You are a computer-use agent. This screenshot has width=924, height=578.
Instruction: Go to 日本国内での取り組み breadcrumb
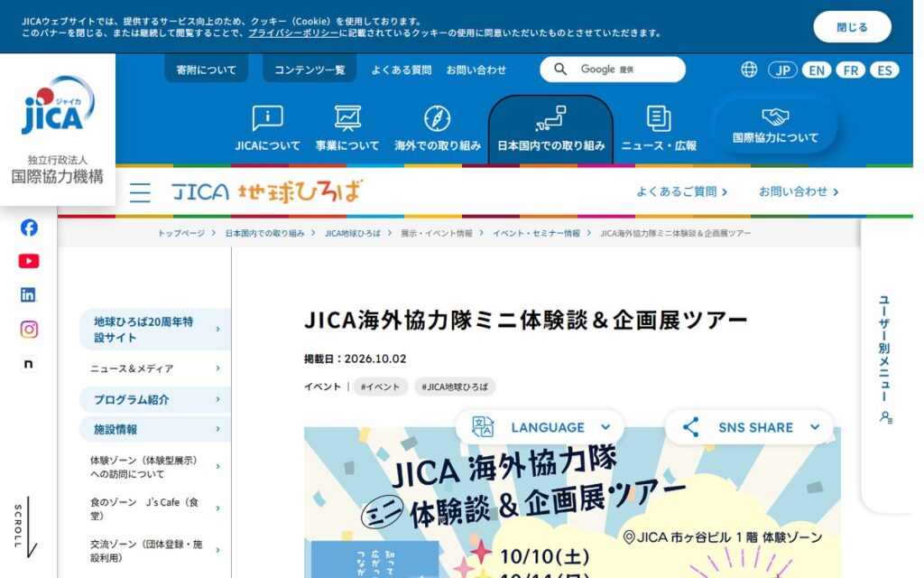point(264,234)
